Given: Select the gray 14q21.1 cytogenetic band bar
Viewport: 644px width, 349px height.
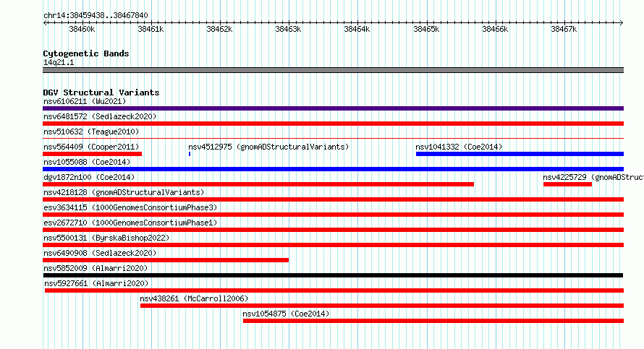Looking at the screenshot, I should [333, 70].
